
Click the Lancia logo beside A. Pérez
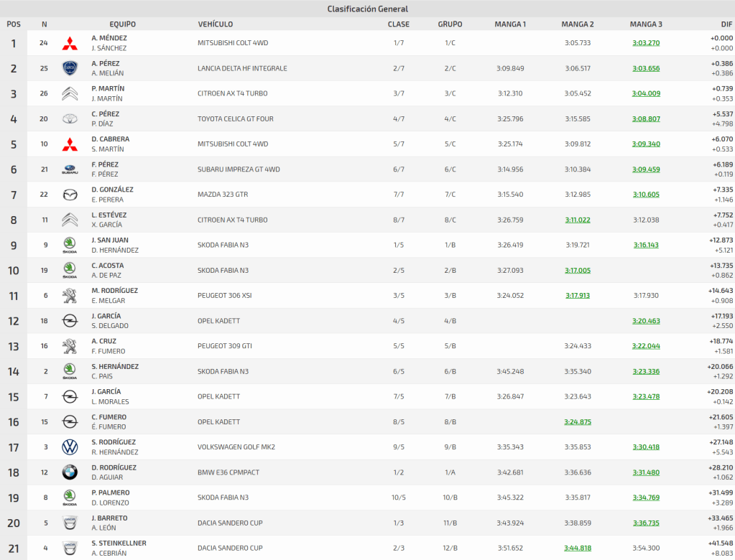click(x=70, y=68)
